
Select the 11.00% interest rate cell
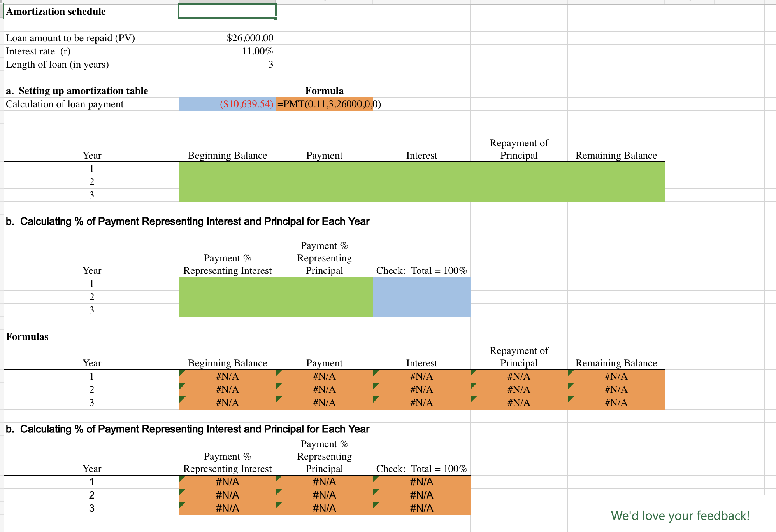click(x=227, y=51)
